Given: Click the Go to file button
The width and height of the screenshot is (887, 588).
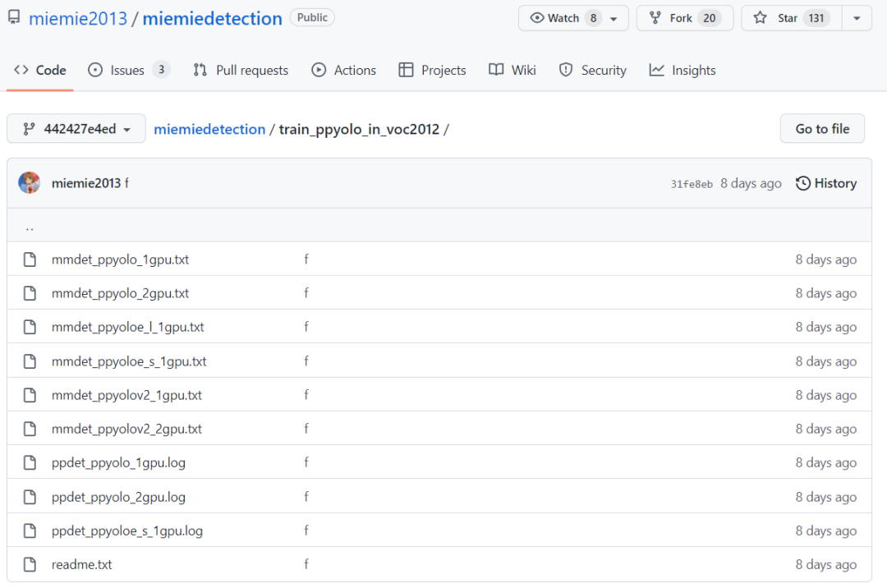Looking at the screenshot, I should click(x=822, y=129).
